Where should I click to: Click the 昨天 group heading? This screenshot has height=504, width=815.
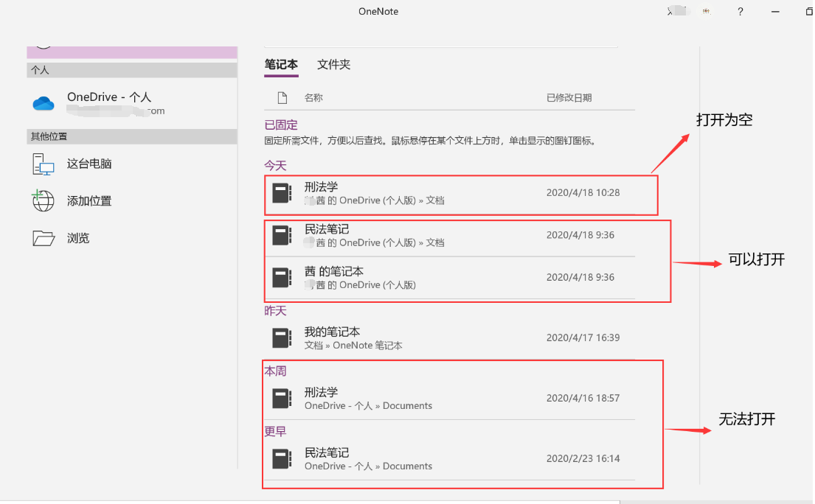pyautogui.click(x=276, y=311)
